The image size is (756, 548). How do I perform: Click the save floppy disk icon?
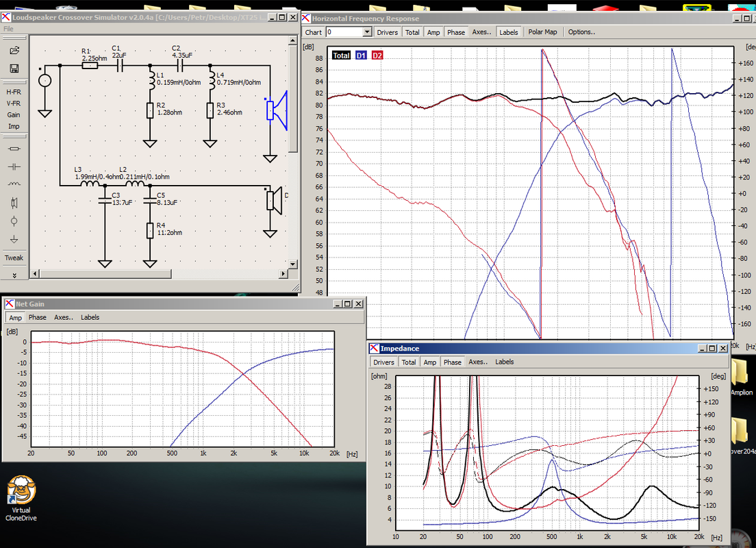pyautogui.click(x=14, y=68)
